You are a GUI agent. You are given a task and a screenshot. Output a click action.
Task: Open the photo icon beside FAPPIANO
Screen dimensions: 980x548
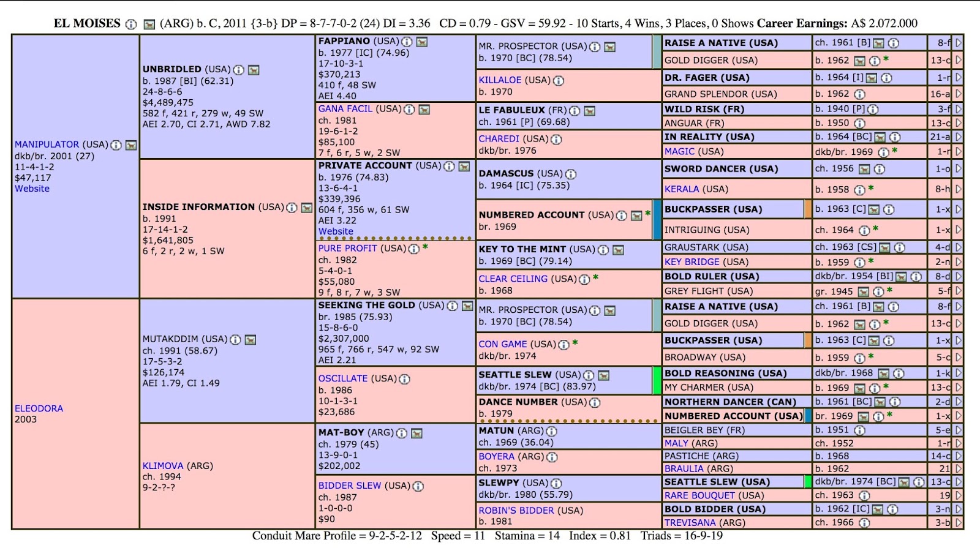422,42
